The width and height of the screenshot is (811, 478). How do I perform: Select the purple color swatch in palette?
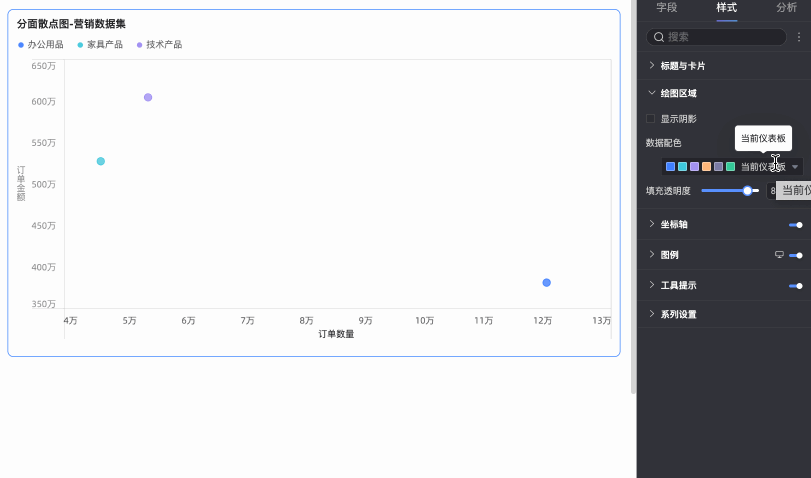pos(695,167)
